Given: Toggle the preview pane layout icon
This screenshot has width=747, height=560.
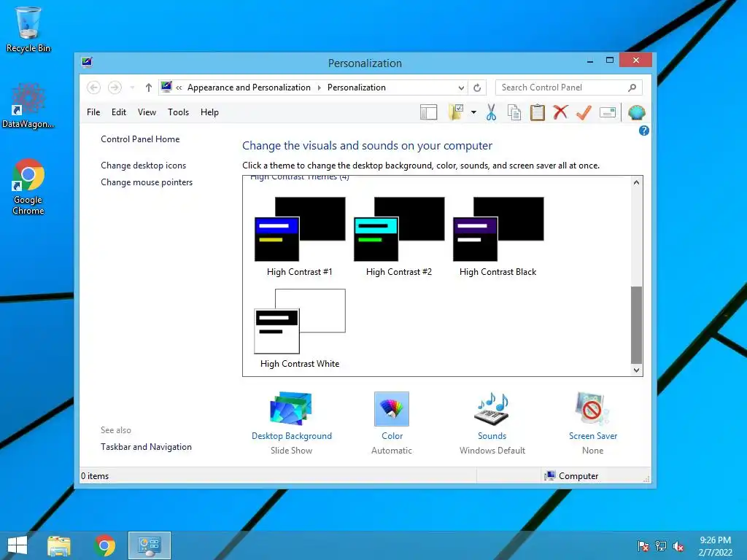Looking at the screenshot, I should pyautogui.click(x=428, y=112).
